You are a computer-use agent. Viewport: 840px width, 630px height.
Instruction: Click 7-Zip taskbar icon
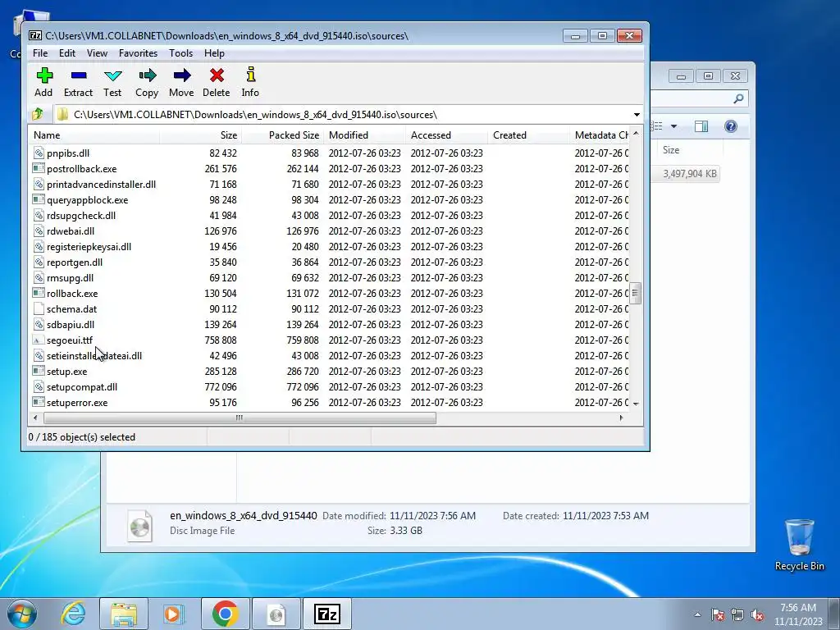pos(327,614)
